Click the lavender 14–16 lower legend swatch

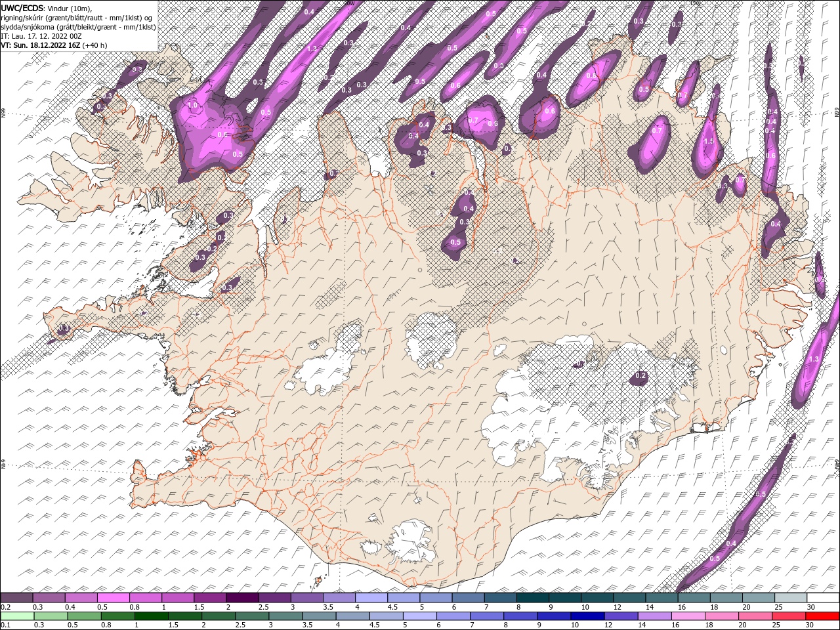(655, 616)
